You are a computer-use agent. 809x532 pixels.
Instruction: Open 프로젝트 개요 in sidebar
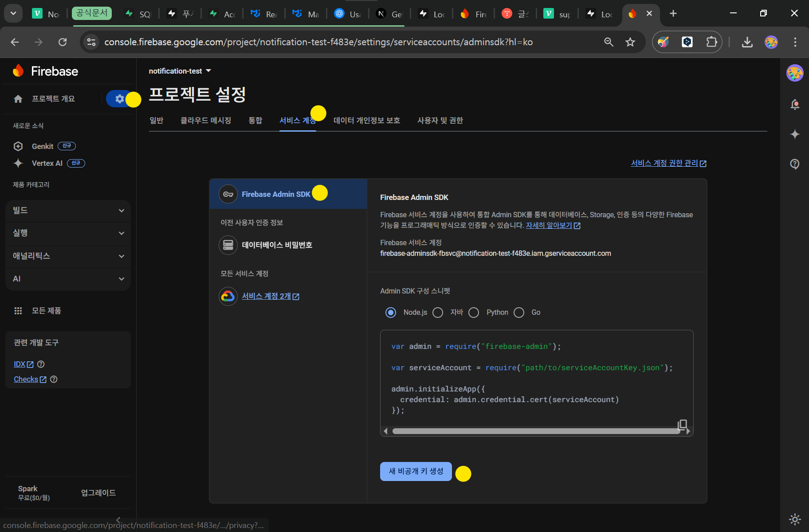click(x=53, y=99)
